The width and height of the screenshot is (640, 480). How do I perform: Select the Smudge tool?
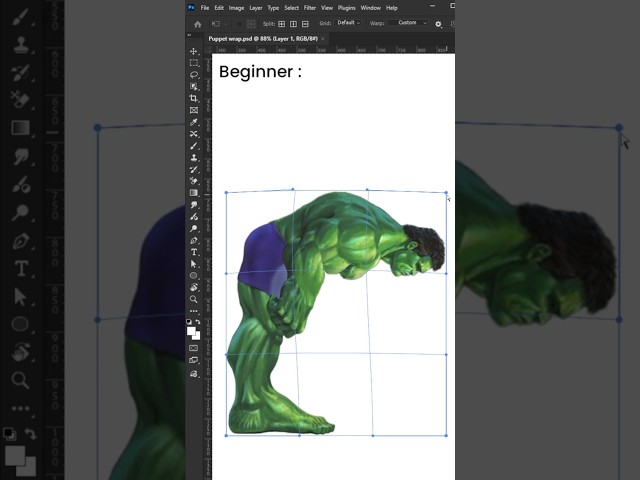click(193, 204)
